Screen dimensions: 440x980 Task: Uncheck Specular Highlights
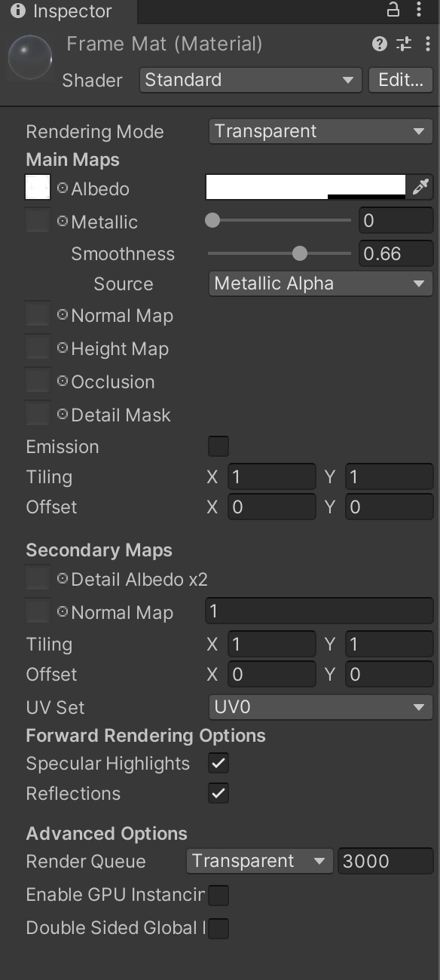(x=218, y=763)
